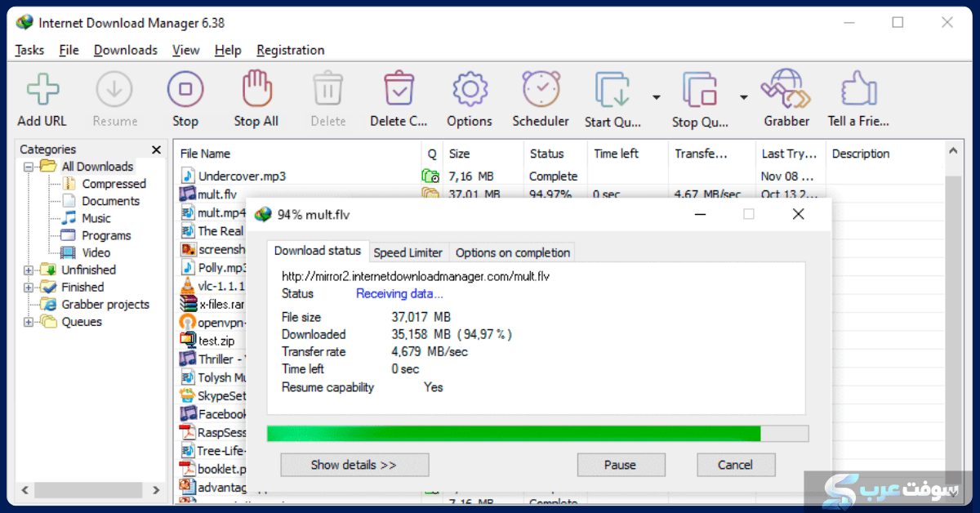
Task: Click the Resume toolbar icon
Action: coord(114,89)
